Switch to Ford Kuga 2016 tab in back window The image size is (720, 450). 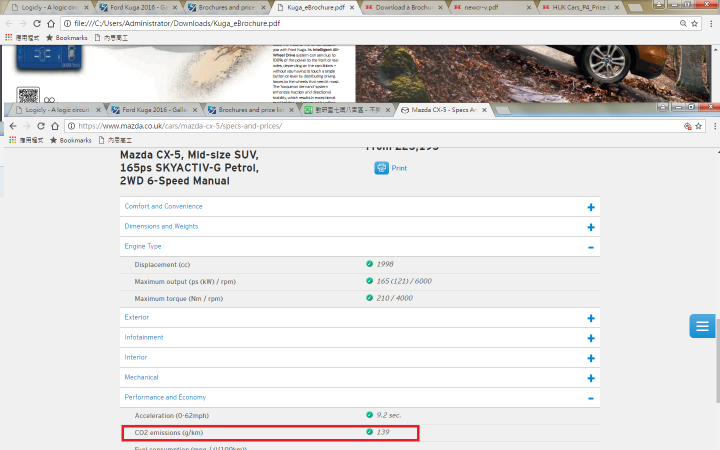point(139,7)
